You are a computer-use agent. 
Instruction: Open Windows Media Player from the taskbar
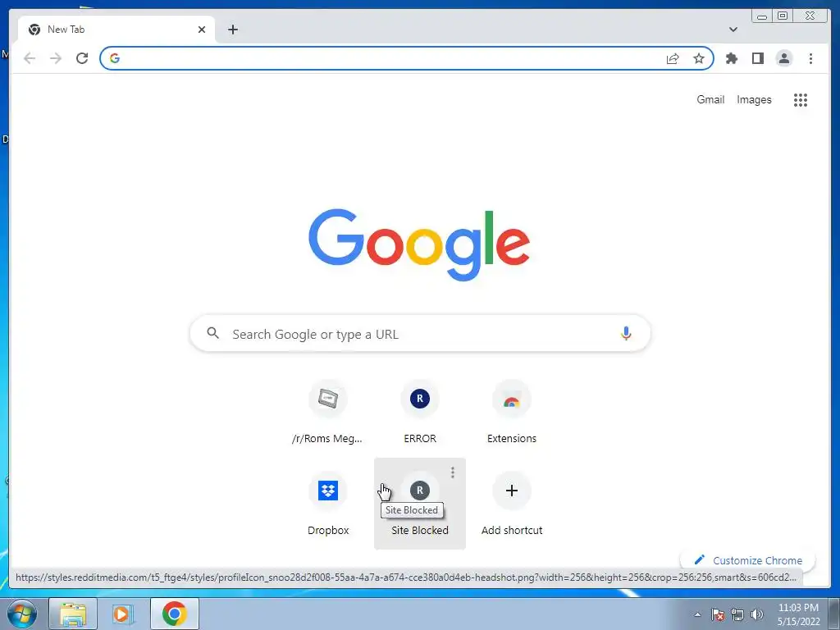tap(123, 614)
